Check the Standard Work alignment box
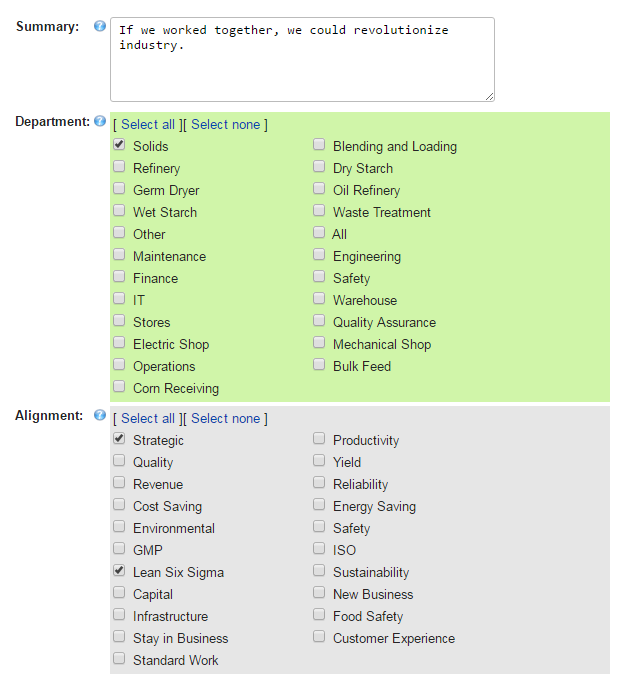Viewport: 636px width, 694px height. click(119, 659)
